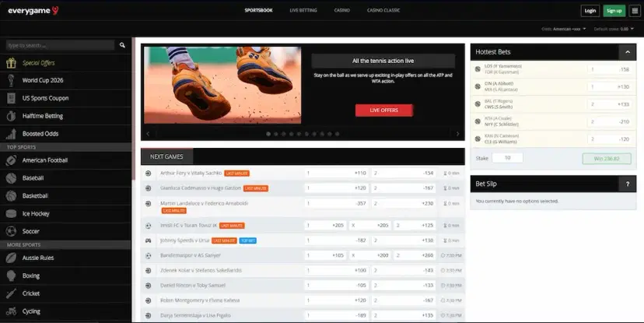644x323 pixels.
Task: Bet -167 on Hugo Gaston
Action: pos(404,188)
